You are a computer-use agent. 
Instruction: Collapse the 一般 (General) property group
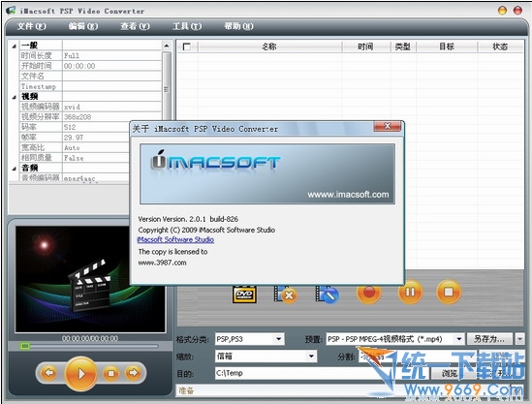(14, 46)
